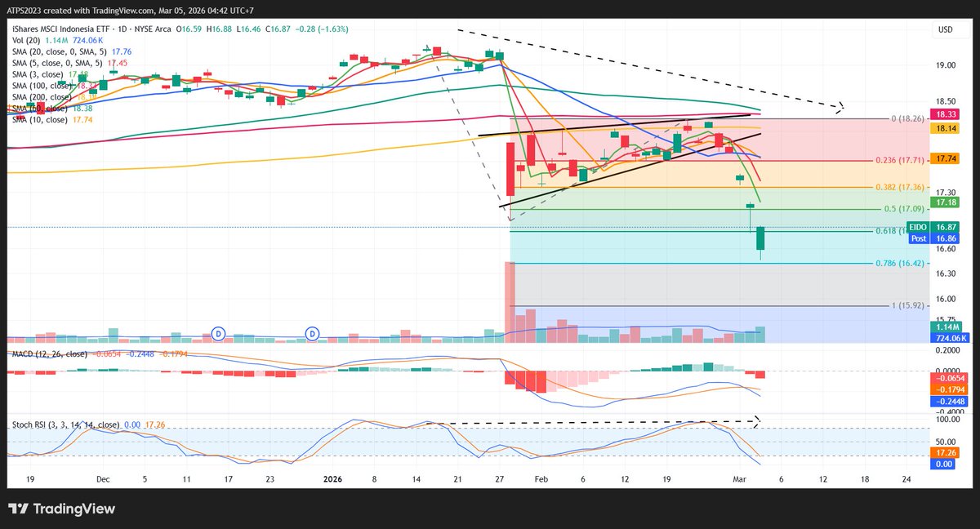Click the SMA (200, close) legend entry
Image resolution: width=980 pixels, height=529 pixels.
(44, 96)
